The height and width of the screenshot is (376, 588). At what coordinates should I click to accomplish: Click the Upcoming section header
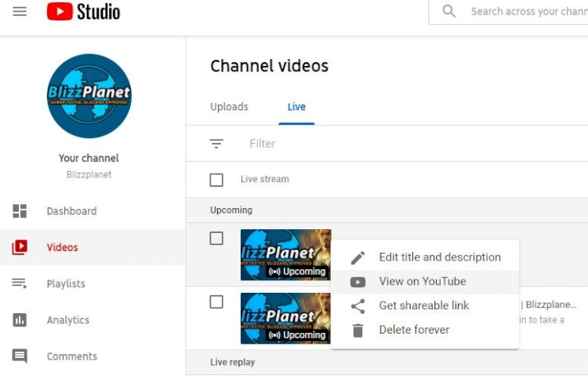point(231,210)
